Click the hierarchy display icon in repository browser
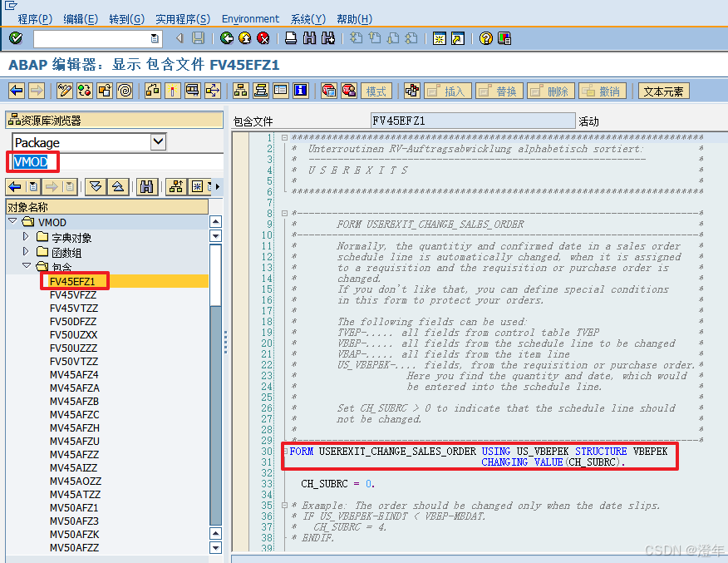The height and width of the screenshot is (563, 728). (x=176, y=187)
